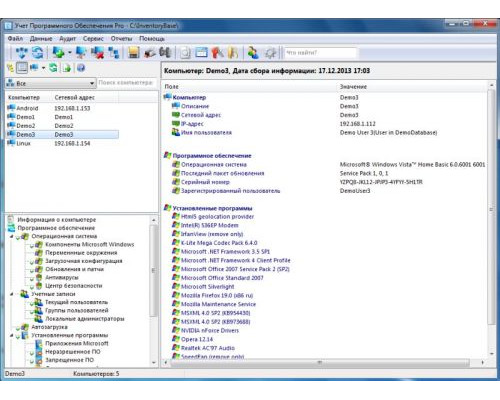
Task: Collapse the Учетные записи tree node
Action: tap(12, 294)
